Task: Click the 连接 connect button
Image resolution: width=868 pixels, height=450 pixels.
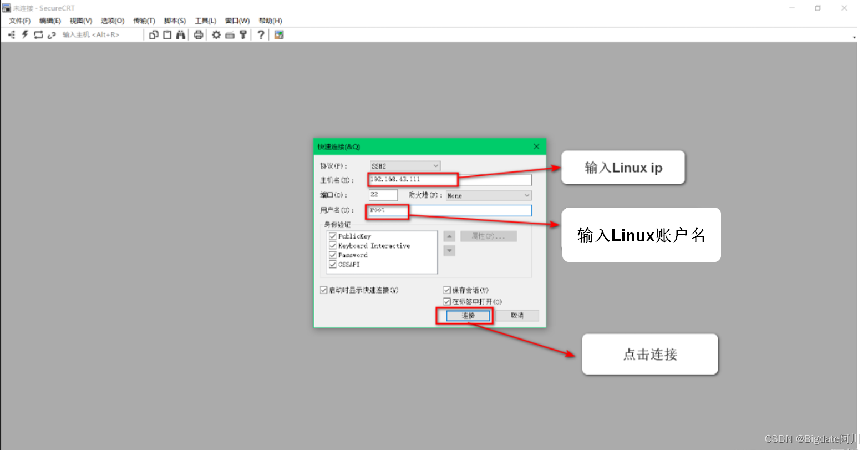Action: (468, 316)
